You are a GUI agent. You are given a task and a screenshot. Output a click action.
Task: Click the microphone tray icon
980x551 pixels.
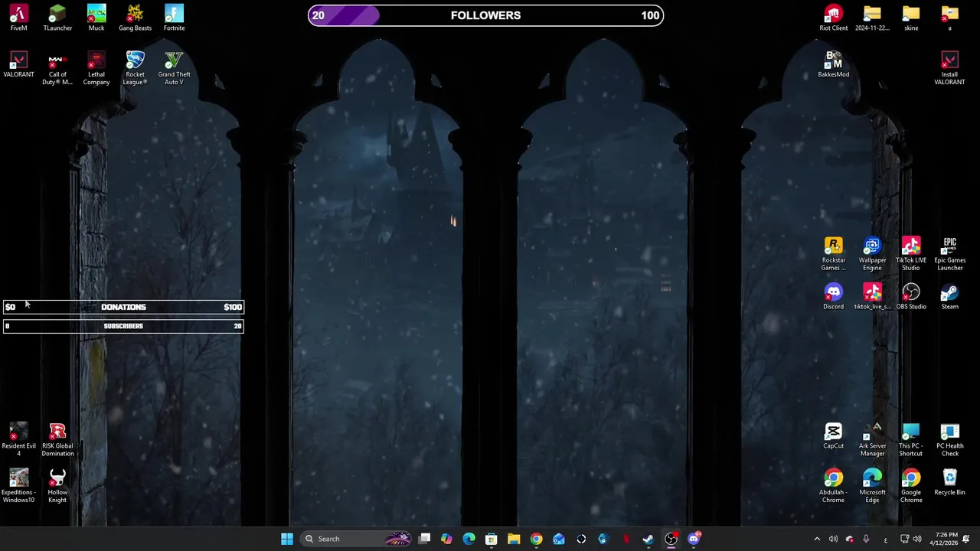pyautogui.click(x=866, y=539)
